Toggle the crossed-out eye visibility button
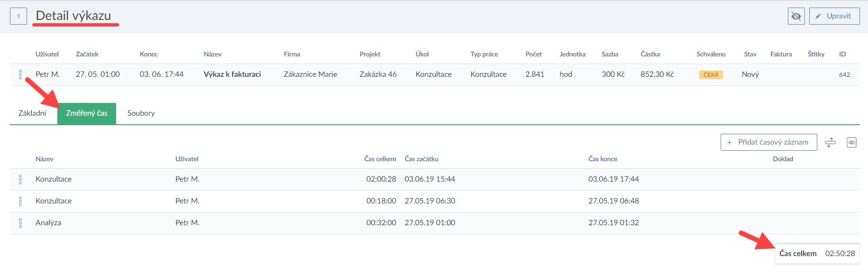 click(796, 16)
